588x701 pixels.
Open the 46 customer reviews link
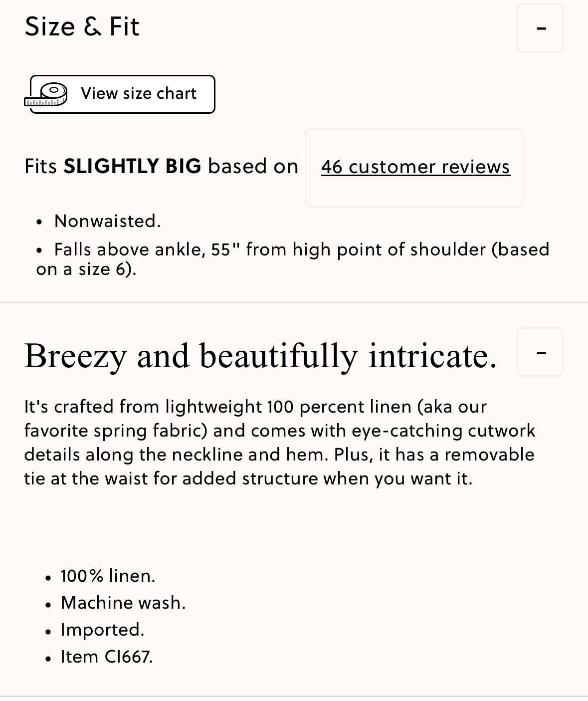pos(415,167)
